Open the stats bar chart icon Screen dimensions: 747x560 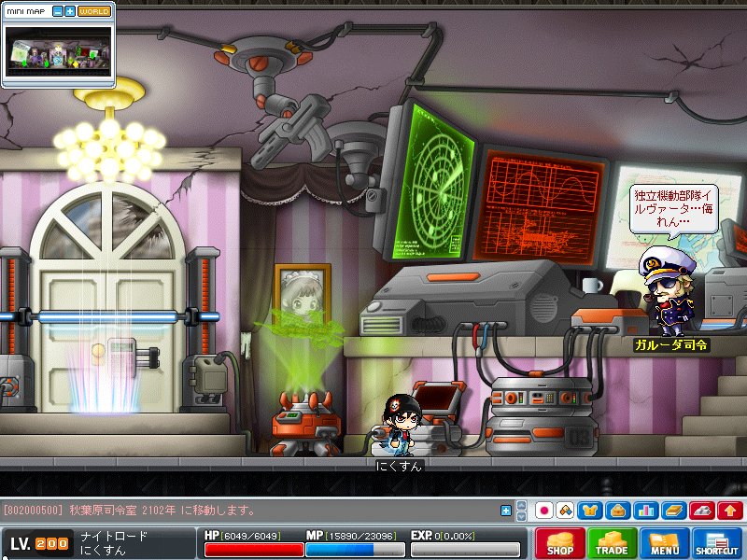646,511
